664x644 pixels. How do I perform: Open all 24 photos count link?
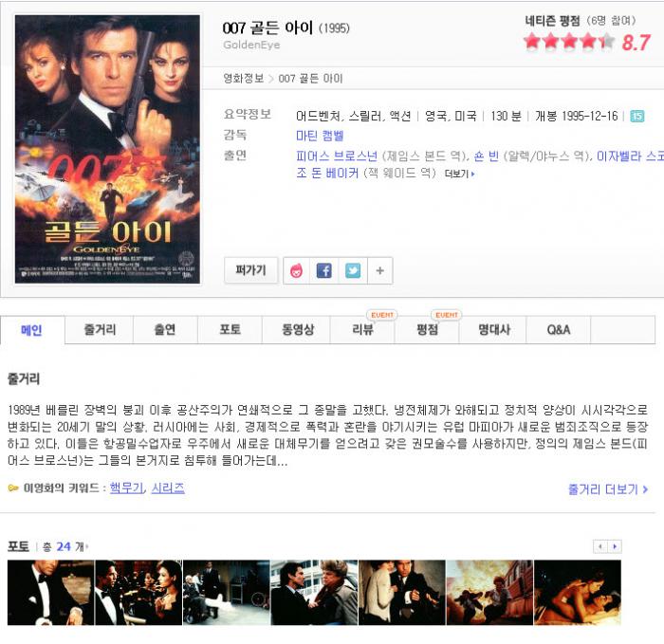click(64, 546)
